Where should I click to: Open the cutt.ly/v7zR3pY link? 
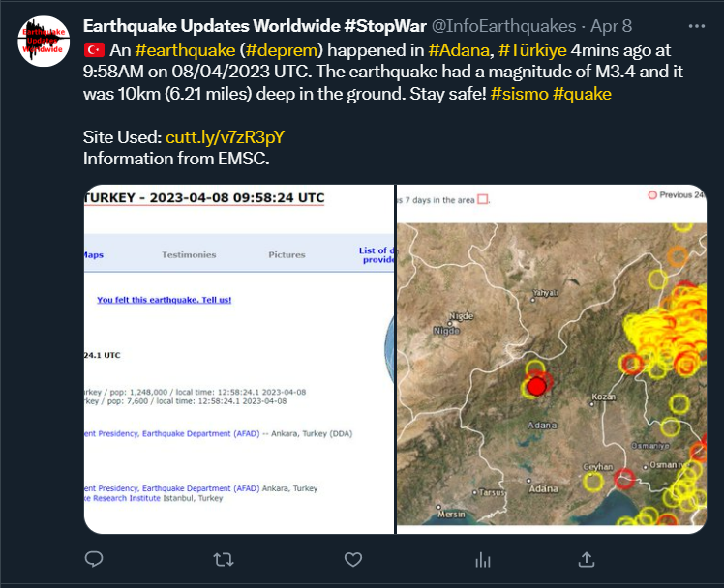(x=226, y=138)
